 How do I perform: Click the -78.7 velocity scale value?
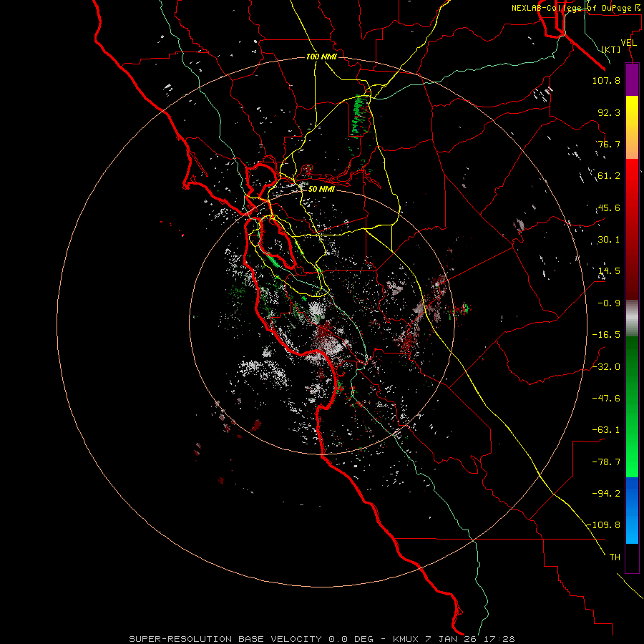coord(606,462)
